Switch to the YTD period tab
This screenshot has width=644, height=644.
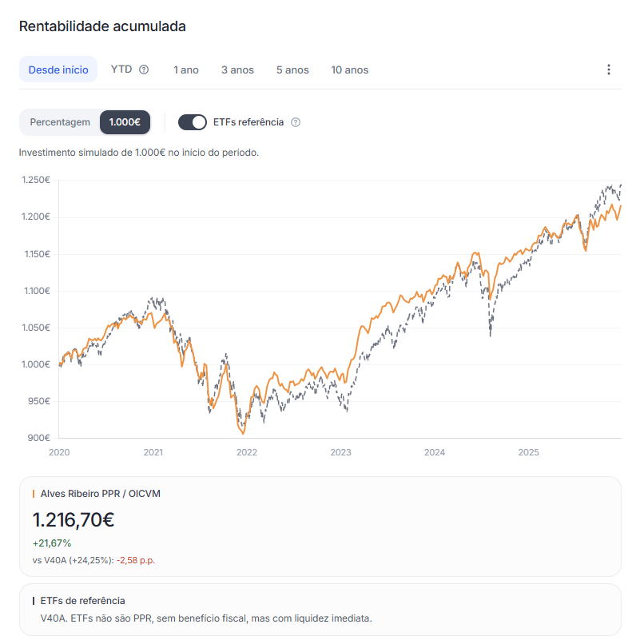[121, 70]
